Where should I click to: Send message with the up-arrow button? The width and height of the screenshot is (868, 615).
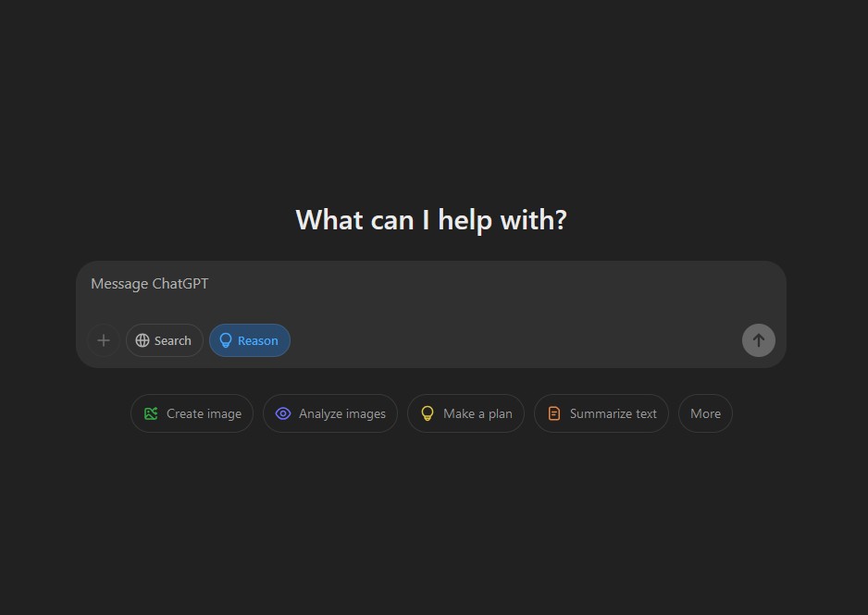pos(759,340)
